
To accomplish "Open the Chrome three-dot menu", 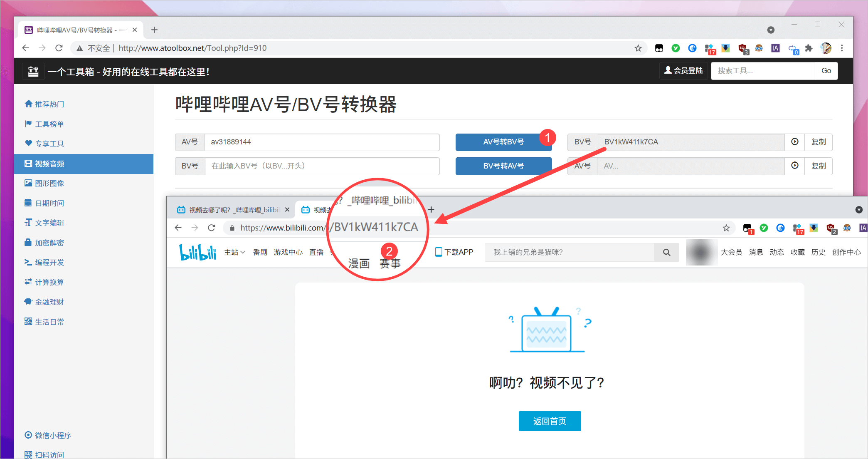I will tap(842, 48).
